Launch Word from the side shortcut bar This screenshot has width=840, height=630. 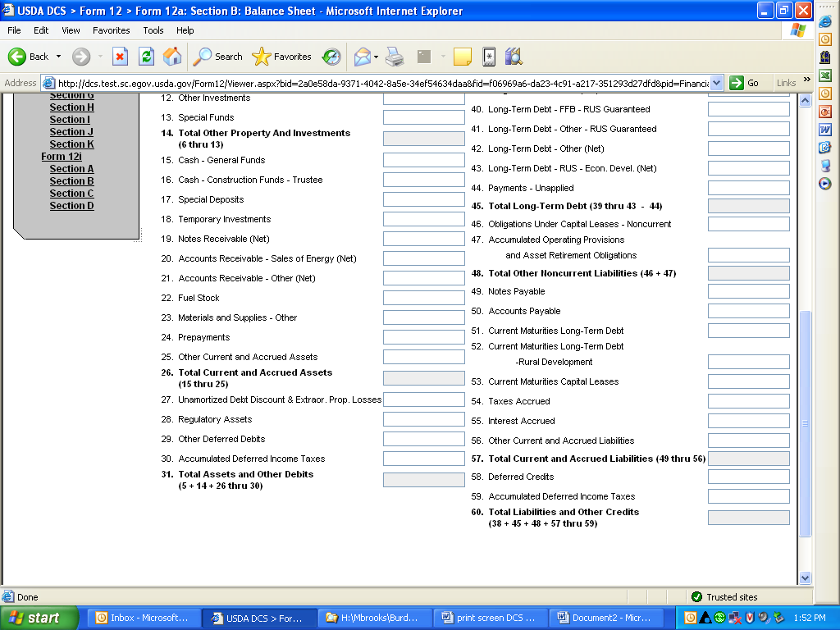[x=825, y=130]
